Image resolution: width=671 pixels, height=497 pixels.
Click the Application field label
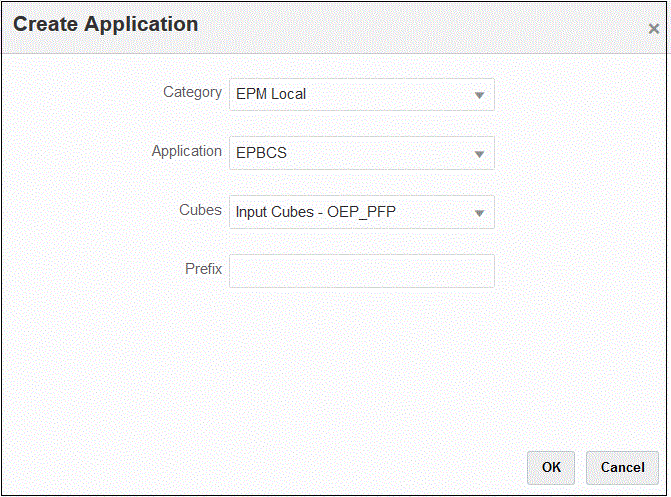tap(186, 151)
